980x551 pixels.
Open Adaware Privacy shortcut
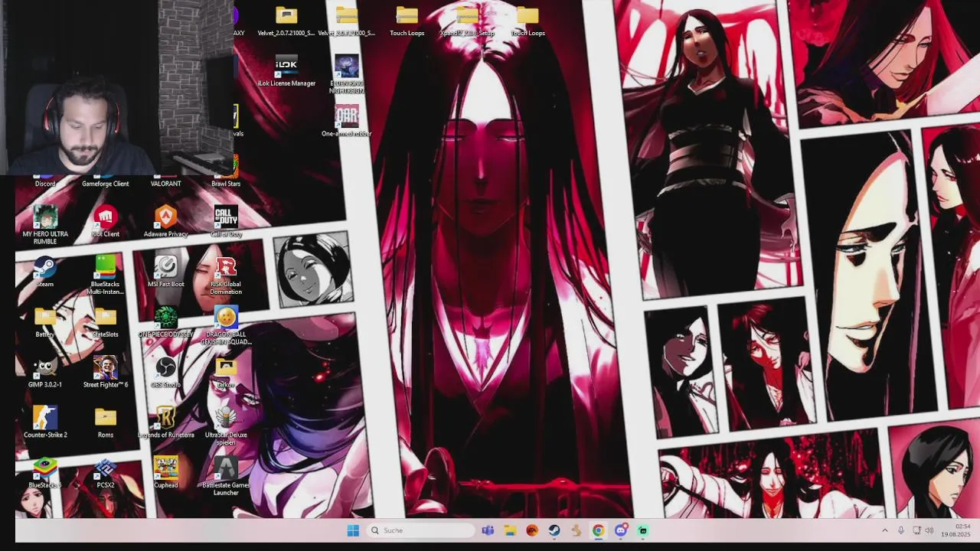point(165,222)
